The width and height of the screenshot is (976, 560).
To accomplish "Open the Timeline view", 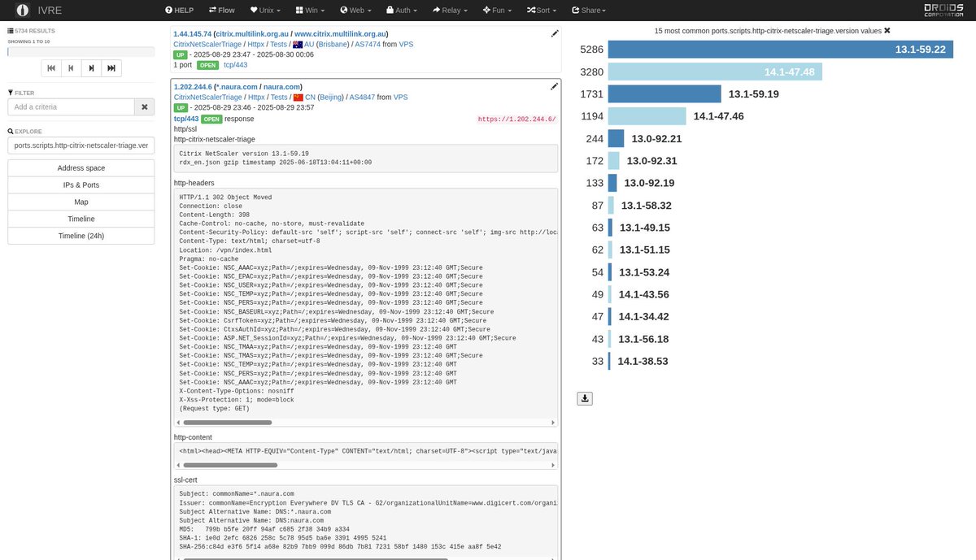I will coord(81,219).
